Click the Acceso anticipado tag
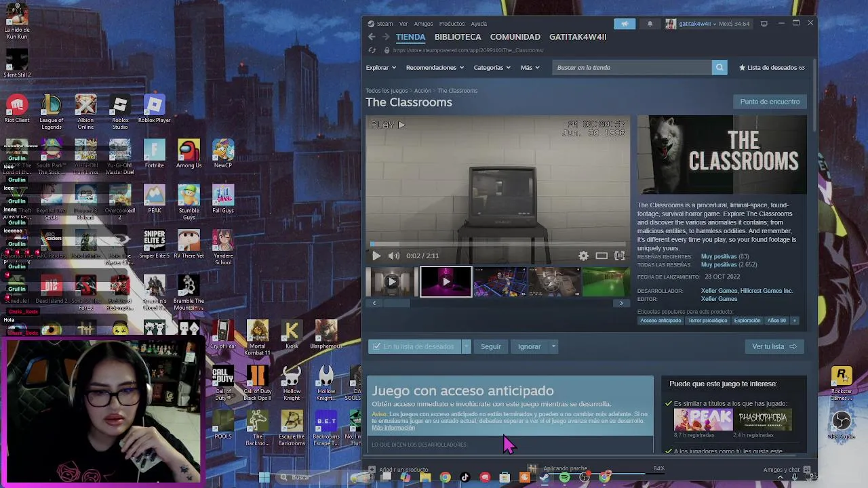This screenshot has height=488, width=868. click(660, 321)
